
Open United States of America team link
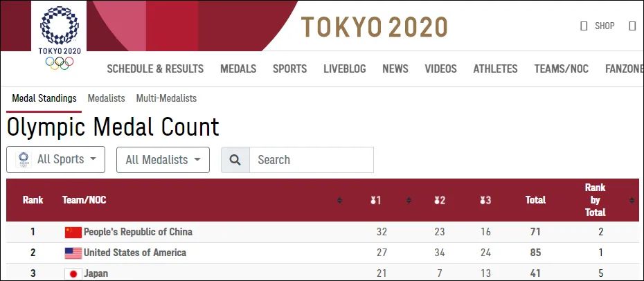click(x=134, y=253)
